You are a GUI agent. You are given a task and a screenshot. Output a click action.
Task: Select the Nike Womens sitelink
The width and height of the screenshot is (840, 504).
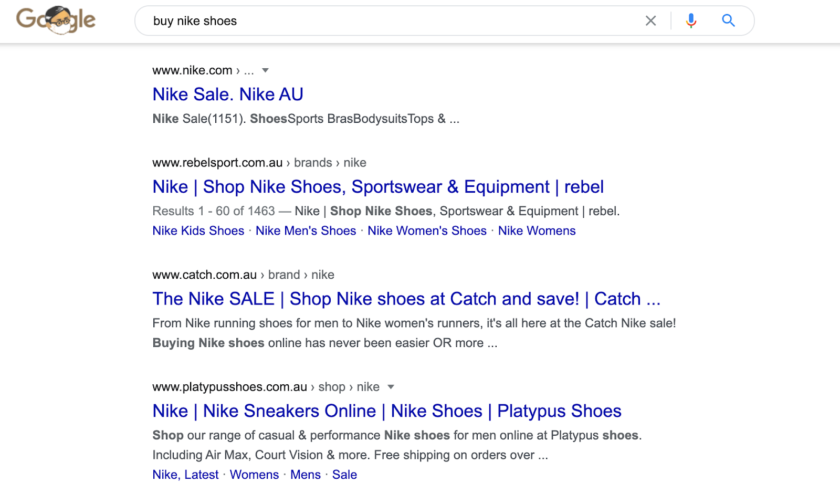click(x=537, y=231)
